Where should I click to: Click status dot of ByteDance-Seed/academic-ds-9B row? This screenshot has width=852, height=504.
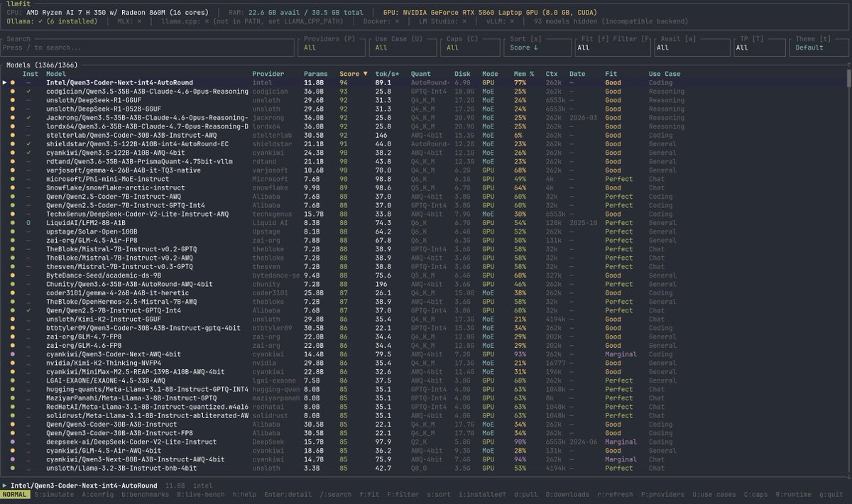tap(12, 275)
